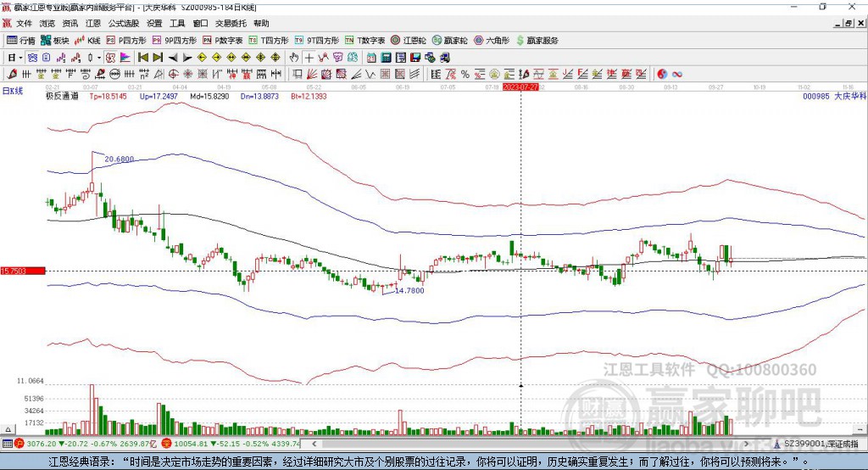Click the calendar date icon
This screenshot has height=470, width=868.
pos(371,58)
